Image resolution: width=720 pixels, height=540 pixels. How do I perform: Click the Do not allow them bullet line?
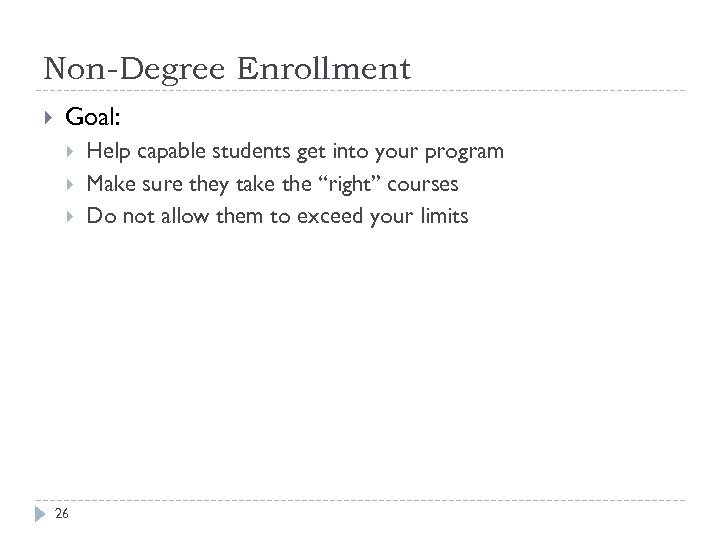pos(277,216)
